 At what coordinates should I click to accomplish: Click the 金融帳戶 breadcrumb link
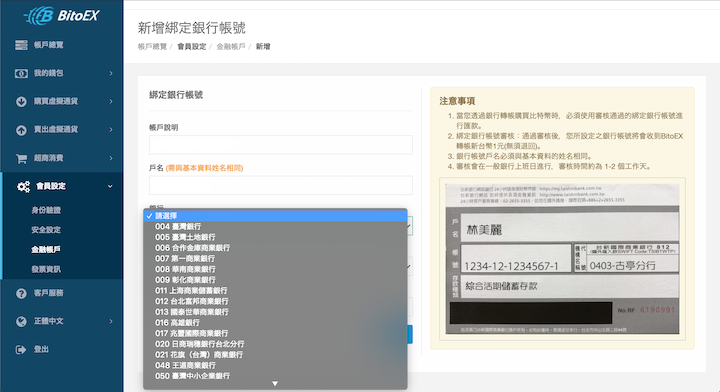tap(231, 46)
